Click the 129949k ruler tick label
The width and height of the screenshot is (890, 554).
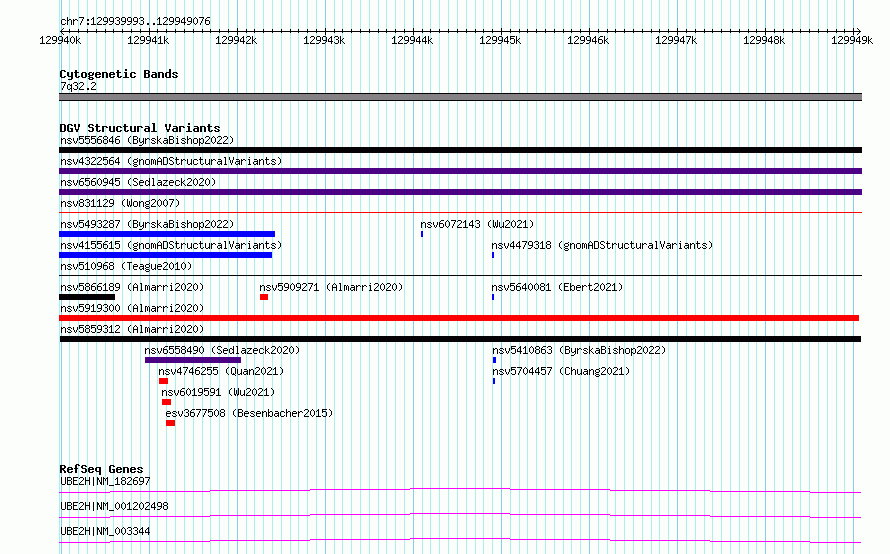[852, 40]
